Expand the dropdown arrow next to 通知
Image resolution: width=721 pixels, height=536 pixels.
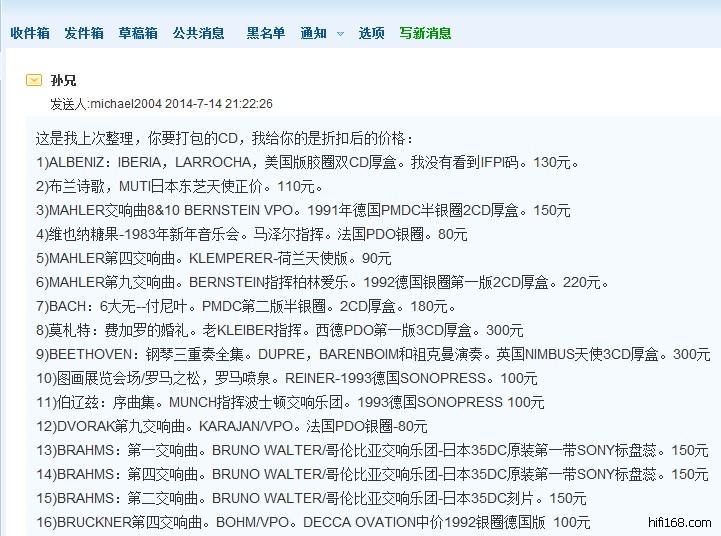pyautogui.click(x=340, y=34)
